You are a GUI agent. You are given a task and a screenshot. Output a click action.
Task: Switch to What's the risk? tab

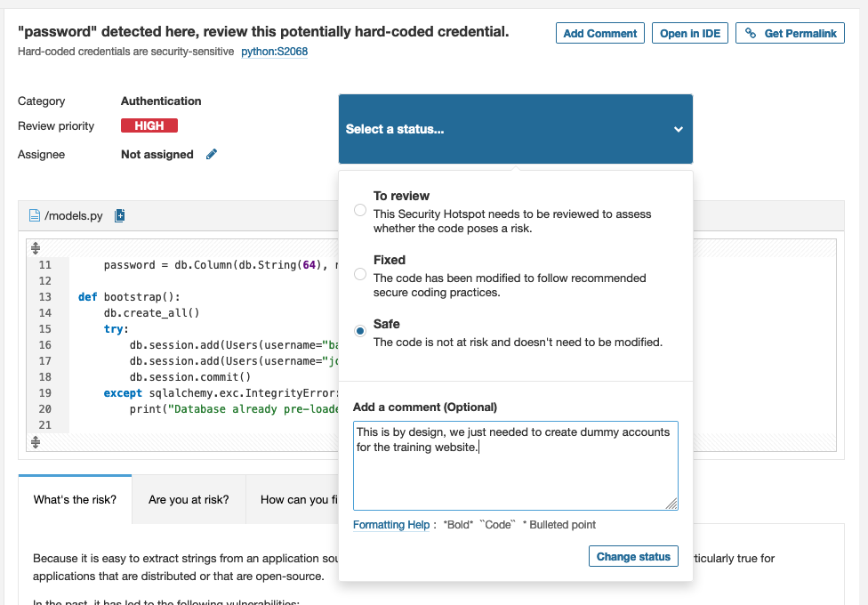pyautogui.click(x=75, y=500)
